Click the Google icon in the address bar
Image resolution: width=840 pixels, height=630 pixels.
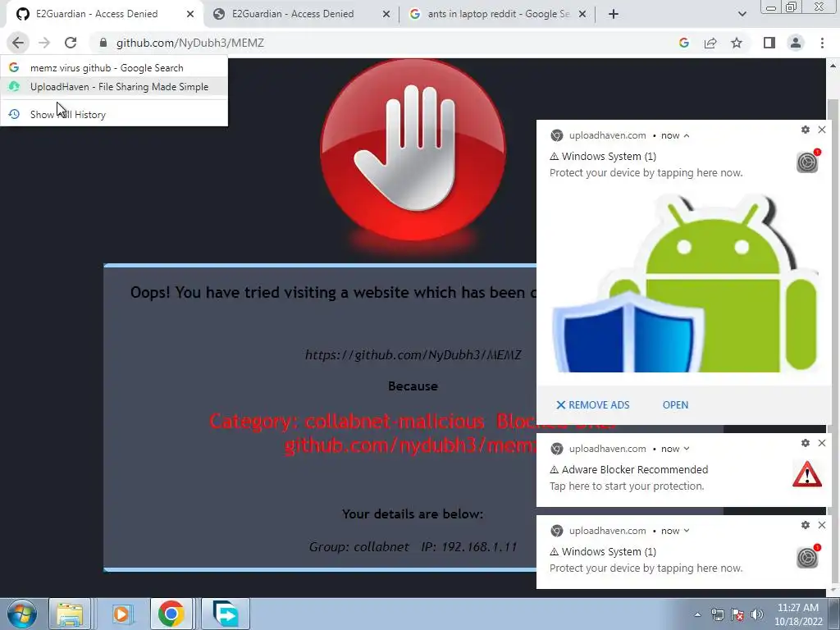[x=683, y=43]
